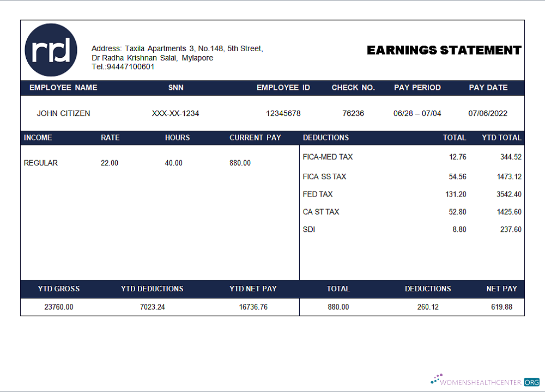Select the YTD GROSS footer label
The height and width of the screenshot is (392, 545).
tap(58, 289)
